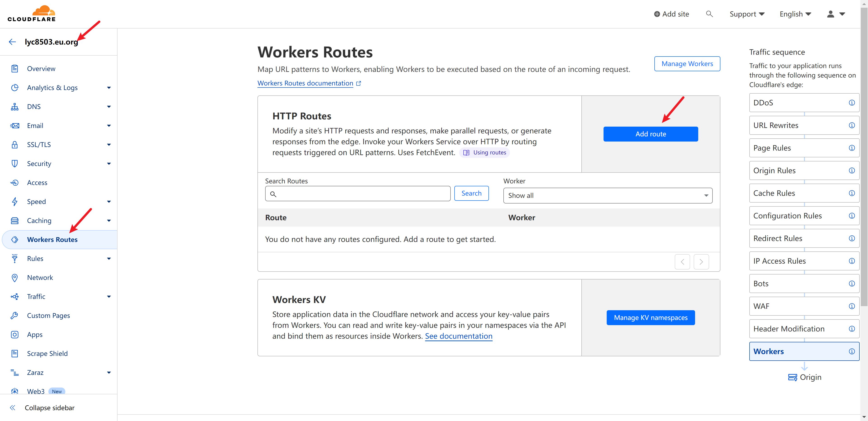The height and width of the screenshot is (421, 868).
Task: Expand the Zaraz sidebar section
Action: point(109,372)
